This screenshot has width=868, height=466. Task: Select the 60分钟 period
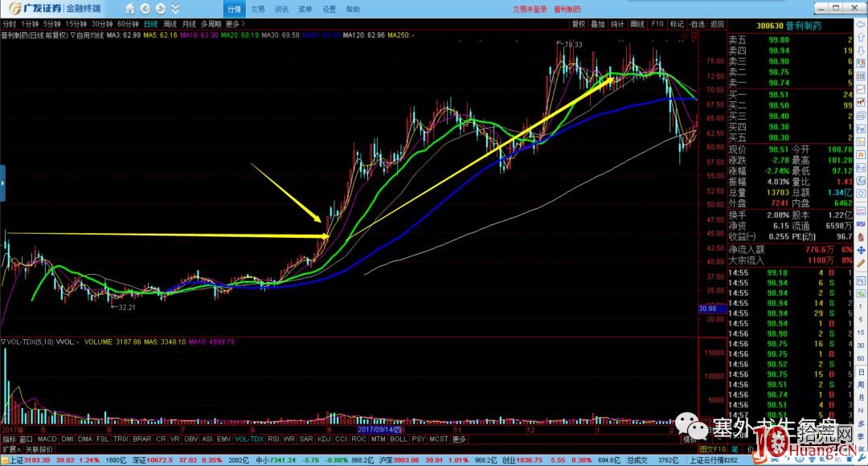pyautogui.click(x=128, y=24)
